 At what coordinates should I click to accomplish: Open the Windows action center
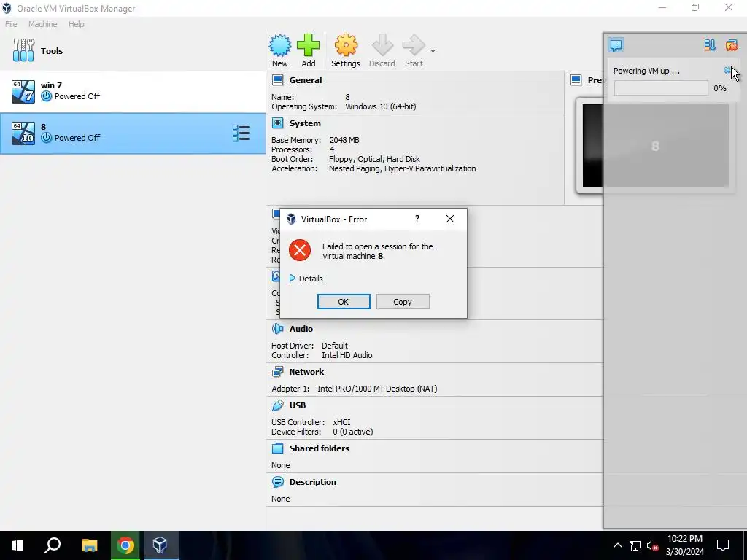click(723, 545)
